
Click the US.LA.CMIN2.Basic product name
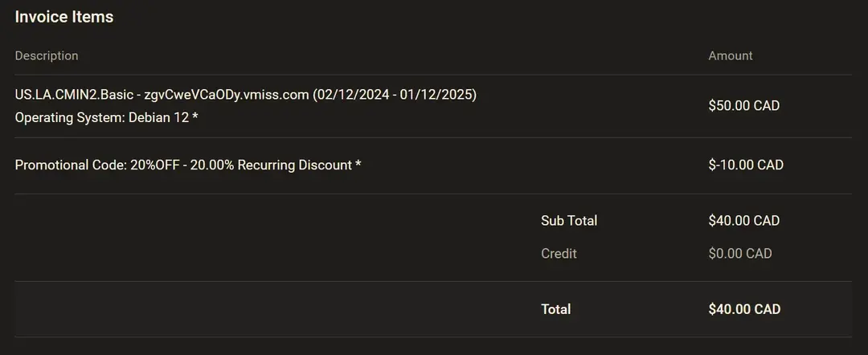pos(74,95)
